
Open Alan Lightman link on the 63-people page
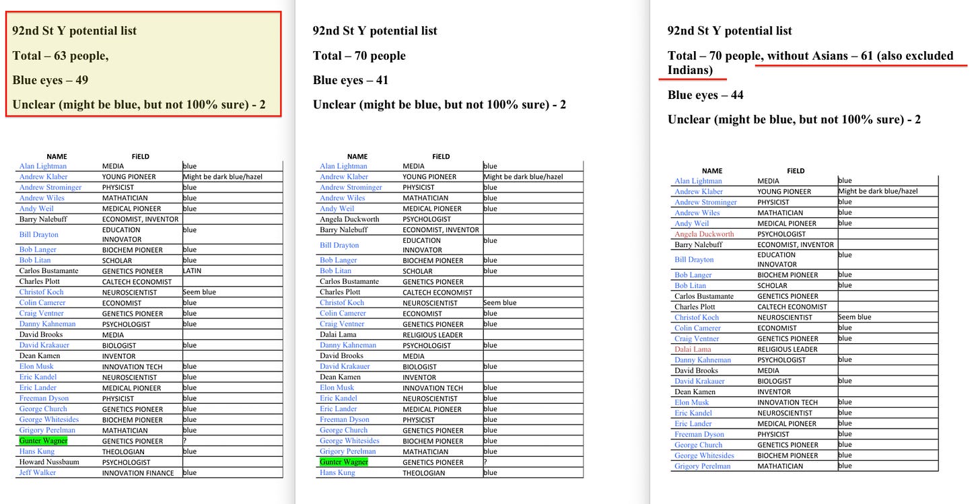click(x=43, y=166)
